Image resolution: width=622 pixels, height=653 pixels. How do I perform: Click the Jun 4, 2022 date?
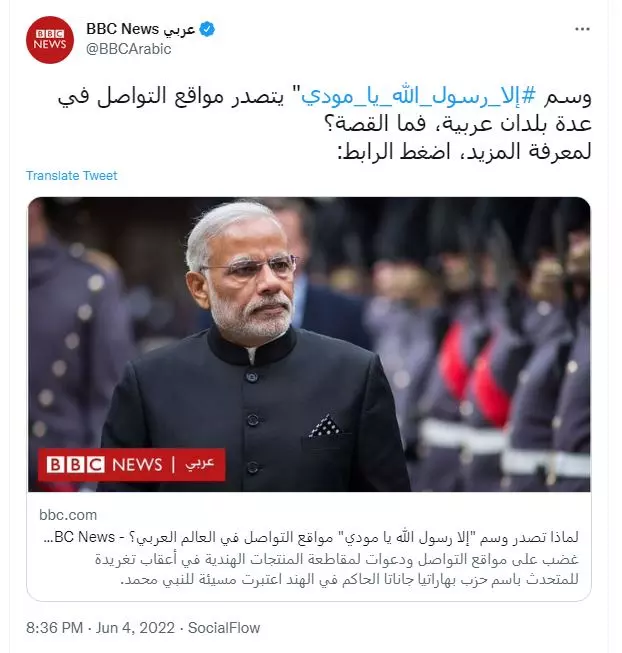coord(135,628)
